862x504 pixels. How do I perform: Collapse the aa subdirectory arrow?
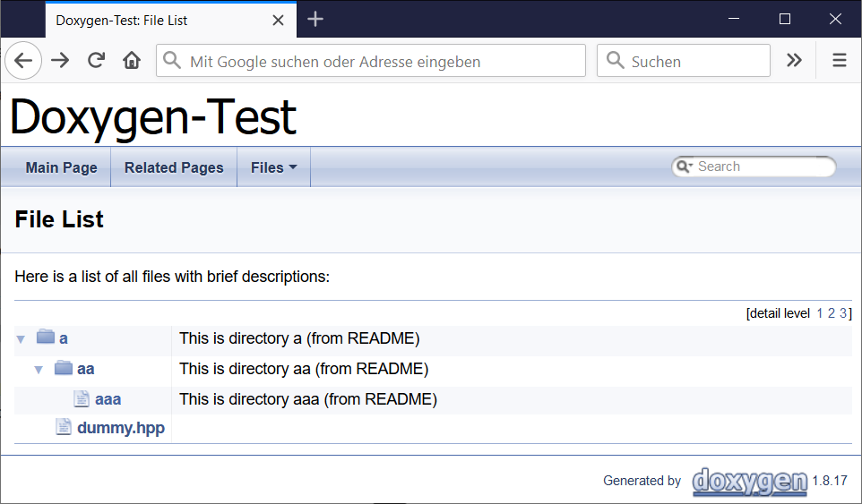[x=39, y=370]
